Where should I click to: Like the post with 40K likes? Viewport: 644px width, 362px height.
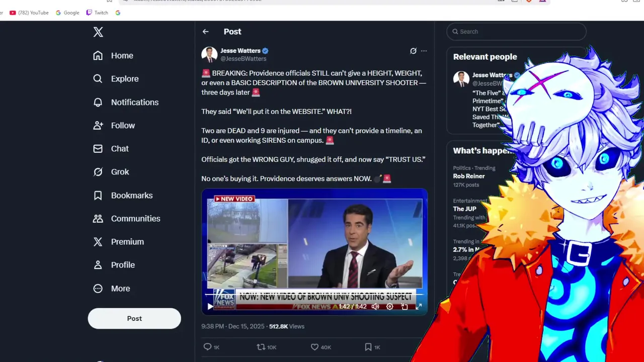coord(320,347)
